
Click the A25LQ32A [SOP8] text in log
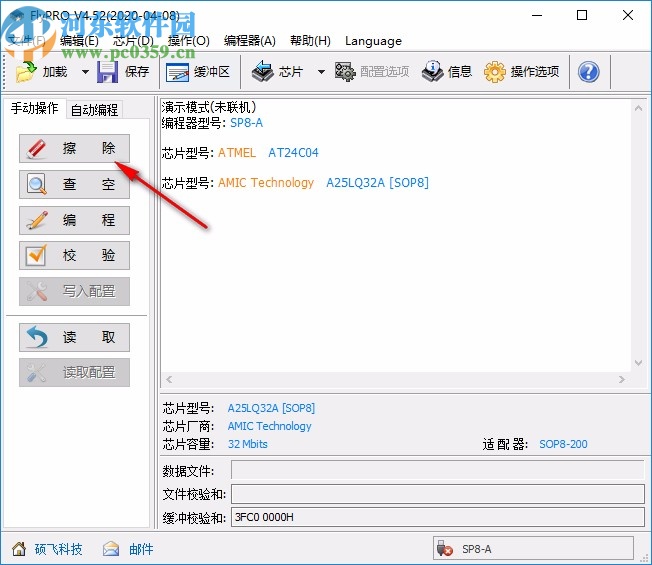click(x=377, y=183)
